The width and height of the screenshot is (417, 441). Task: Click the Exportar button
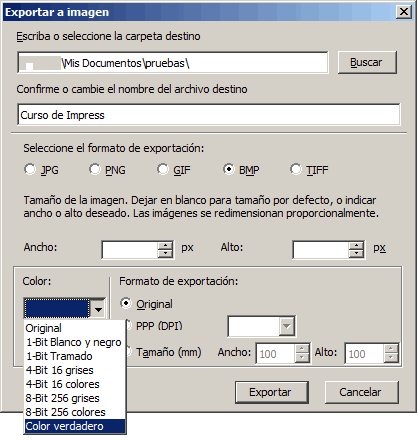click(x=271, y=392)
